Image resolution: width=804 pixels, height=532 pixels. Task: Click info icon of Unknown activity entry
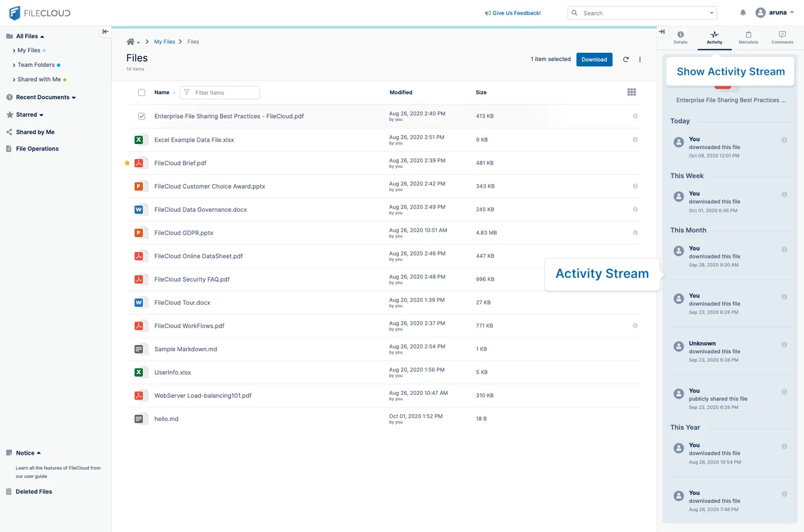[784, 344]
